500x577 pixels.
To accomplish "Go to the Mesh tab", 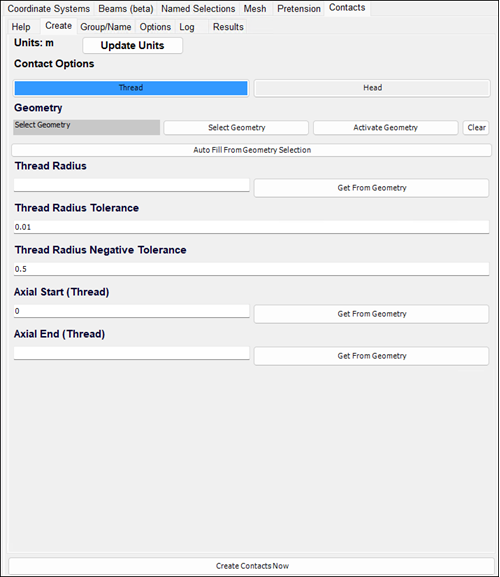I will pyautogui.click(x=255, y=8).
